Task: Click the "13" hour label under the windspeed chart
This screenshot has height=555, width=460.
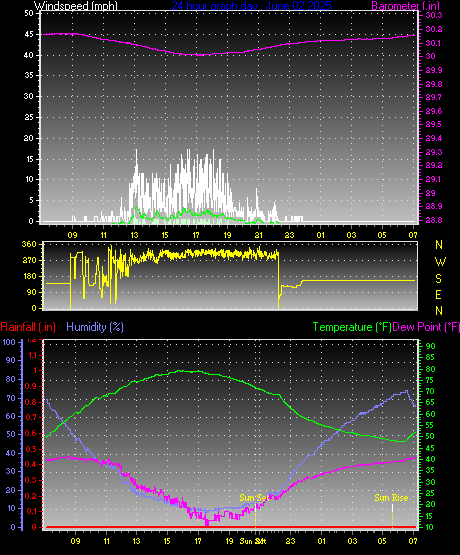Action: point(134,235)
